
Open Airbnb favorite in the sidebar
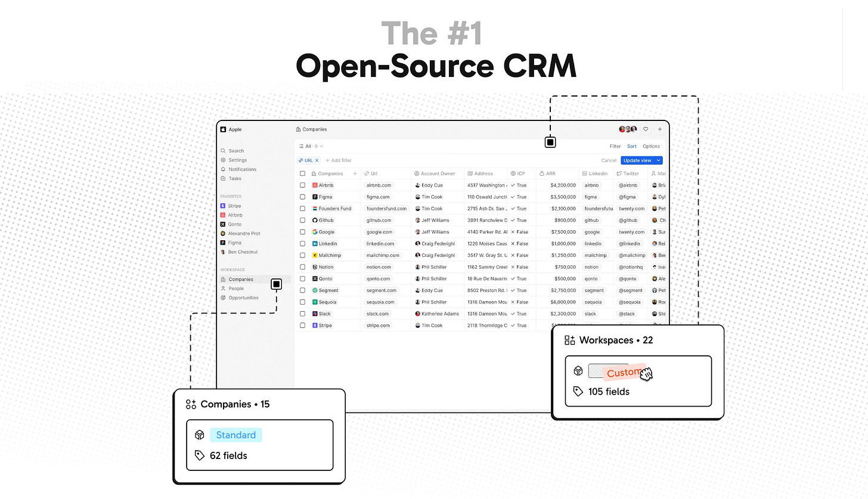point(231,215)
